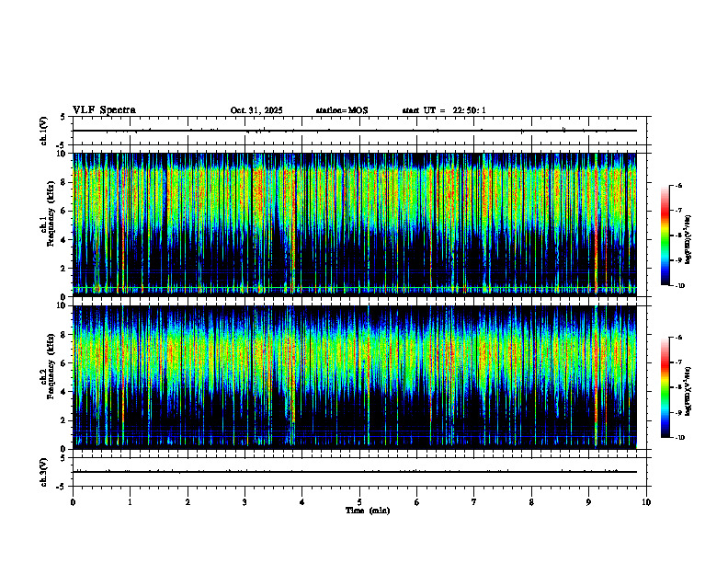Screen dimensions: 728x563
Task: Click the ch.1(V) axis label at top
Action: pyautogui.click(x=43, y=131)
